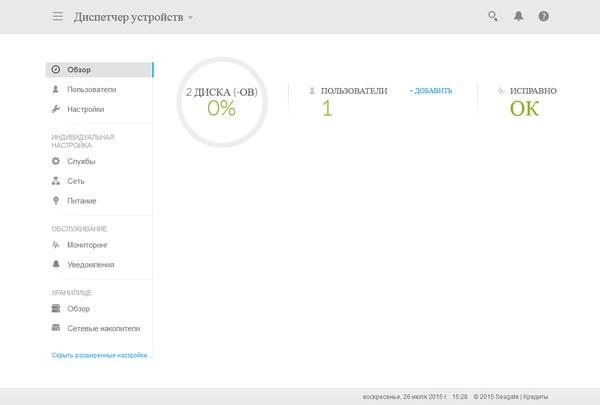Click the © 2015 Seagate footer text

pos(496,397)
